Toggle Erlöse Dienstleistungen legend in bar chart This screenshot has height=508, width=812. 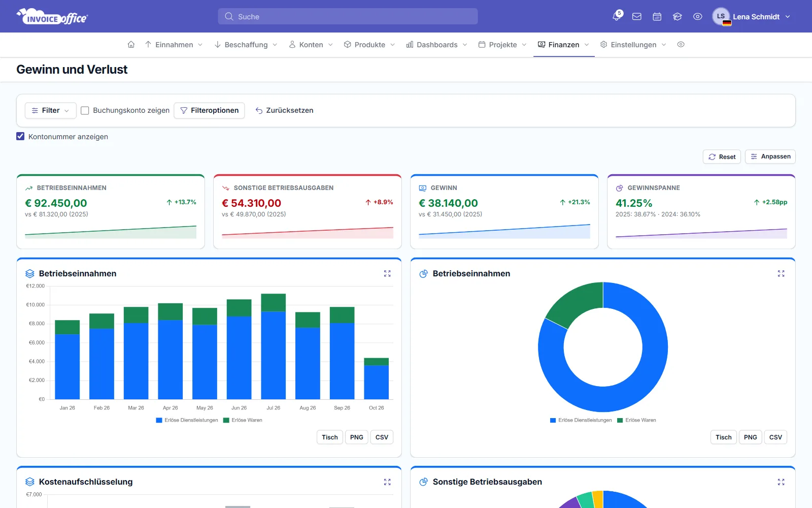pos(187,420)
